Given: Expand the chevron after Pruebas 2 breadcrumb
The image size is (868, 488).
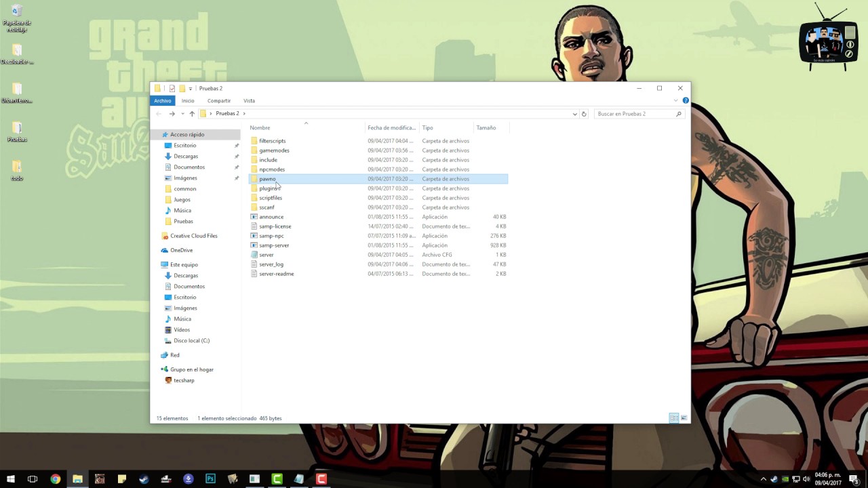Looking at the screenshot, I should tap(244, 114).
